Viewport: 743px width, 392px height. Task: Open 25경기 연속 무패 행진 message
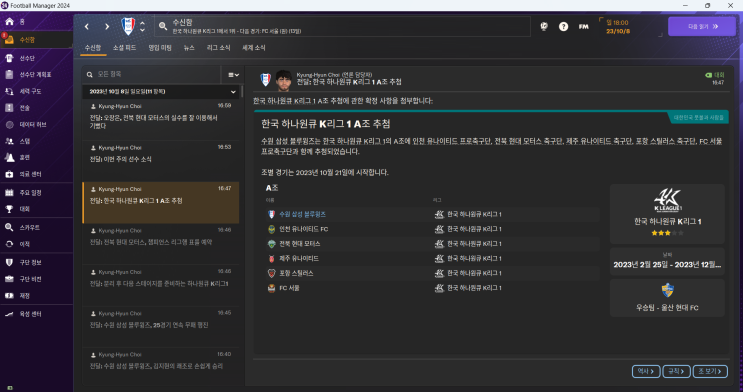[x=161, y=327]
